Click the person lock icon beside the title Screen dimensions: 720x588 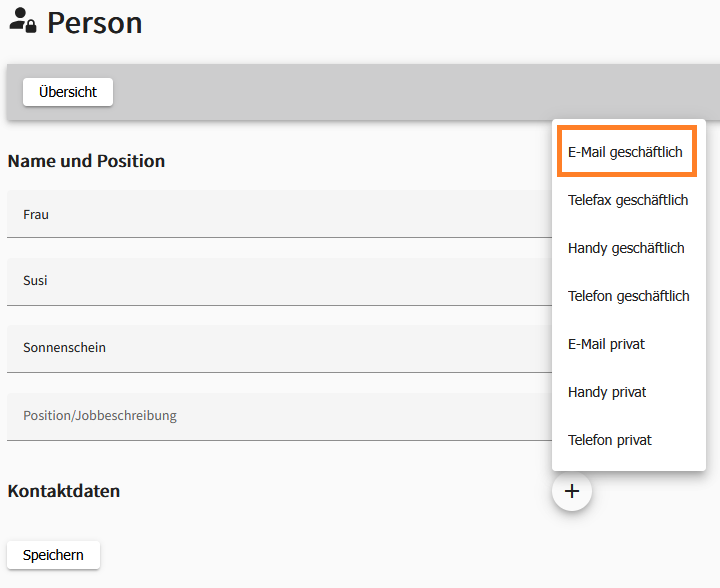pos(22,22)
